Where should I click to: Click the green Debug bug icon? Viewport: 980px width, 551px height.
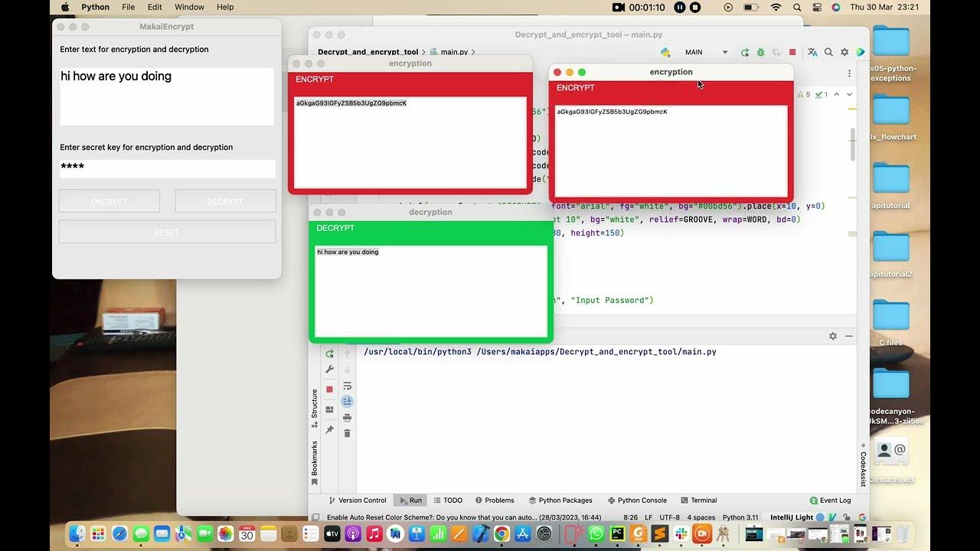click(760, 52)
